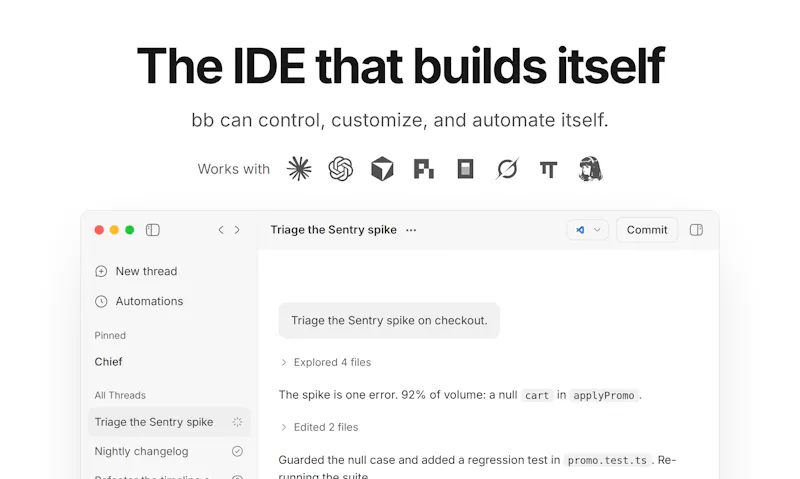Open the thread's three-dot options menu
The image size is (800, 479).
(411, 230)
